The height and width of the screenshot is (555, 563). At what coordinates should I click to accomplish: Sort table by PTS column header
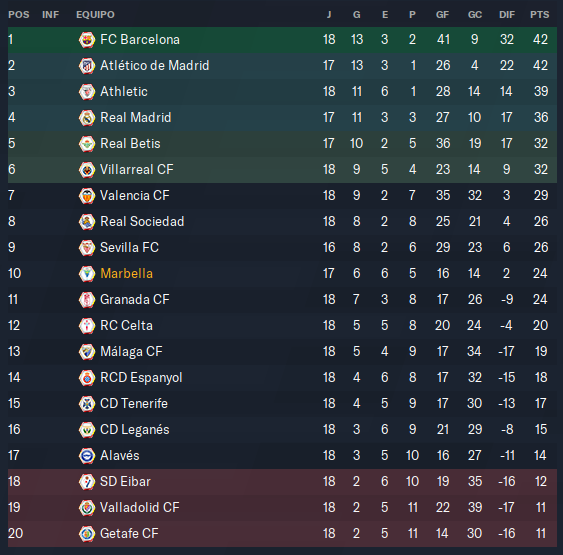(x=540, y=15)
